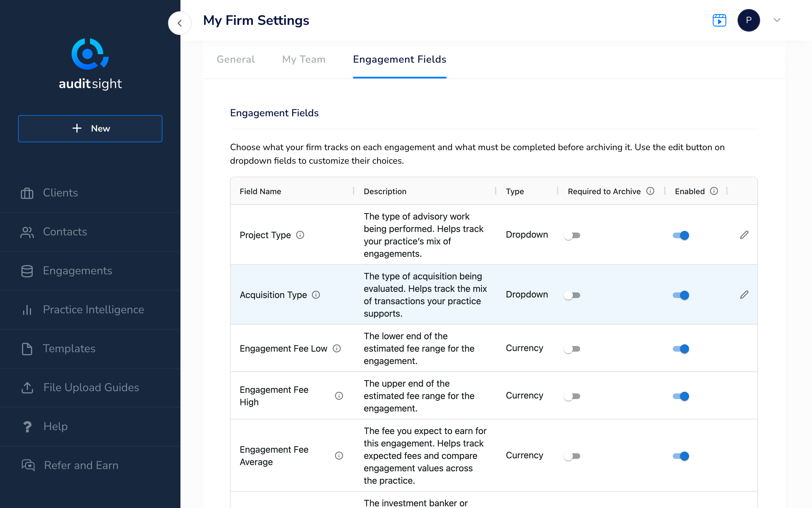The width and height of the screenshot is (812, 508).
Task: Disable the Engagement Fee Low field
Action: pyautogui.click(x=681, y=349)
